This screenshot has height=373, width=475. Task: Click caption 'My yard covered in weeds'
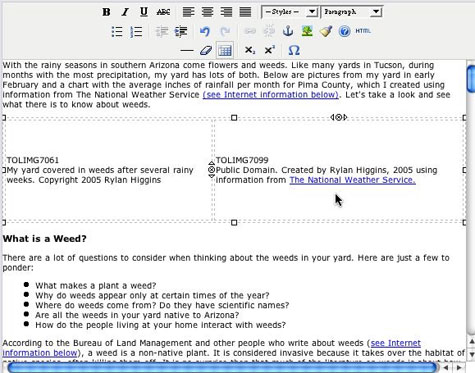(100, 175)
